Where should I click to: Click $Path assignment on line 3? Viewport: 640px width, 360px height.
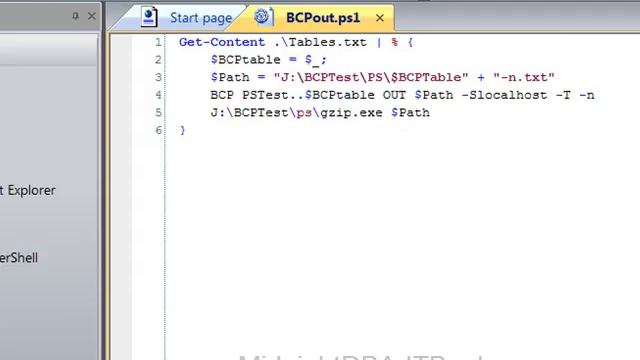230,77
